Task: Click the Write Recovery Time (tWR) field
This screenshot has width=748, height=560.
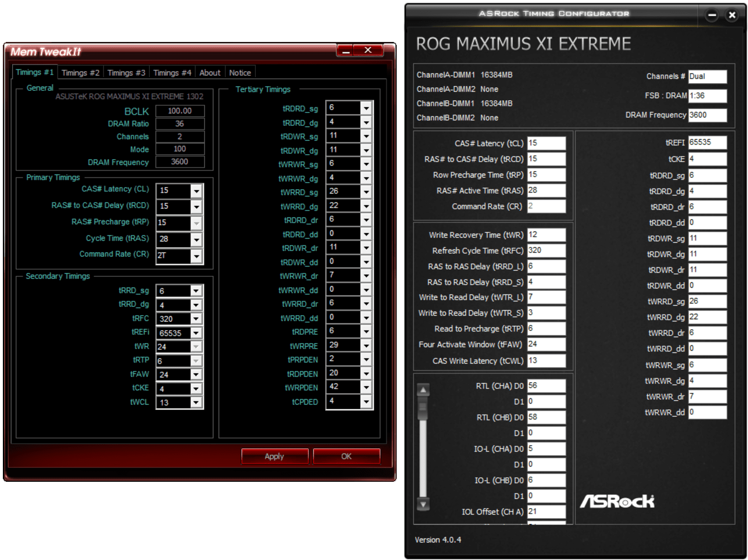Action: 547,235
